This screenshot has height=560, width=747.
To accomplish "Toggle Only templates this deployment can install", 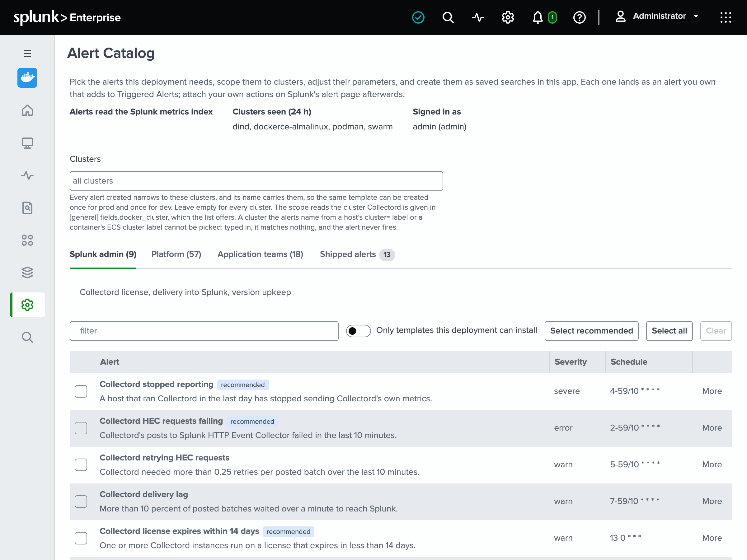I will [358, 331].
